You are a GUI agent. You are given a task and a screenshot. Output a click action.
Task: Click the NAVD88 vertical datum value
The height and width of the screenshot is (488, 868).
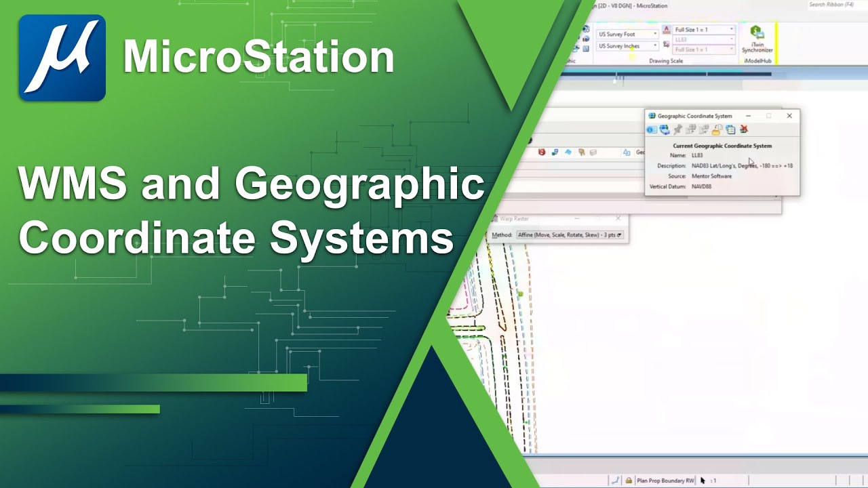tap(701, 186)
